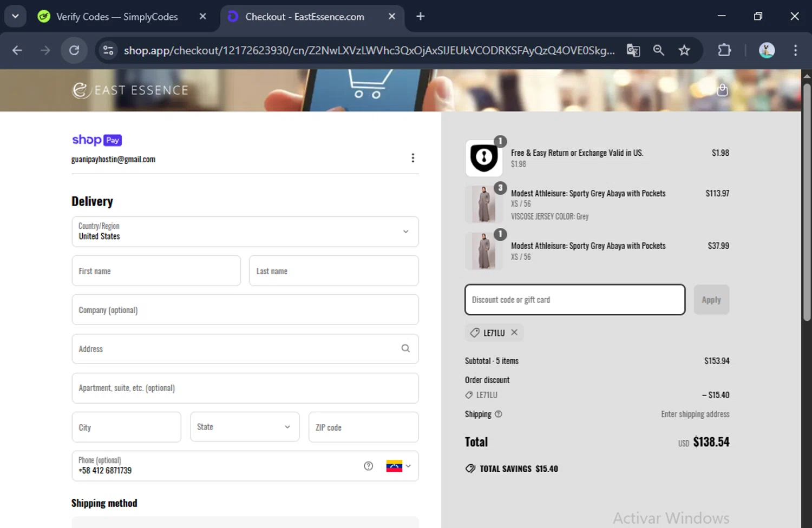Click the order discount amount −$15.40

coord(716,395)
